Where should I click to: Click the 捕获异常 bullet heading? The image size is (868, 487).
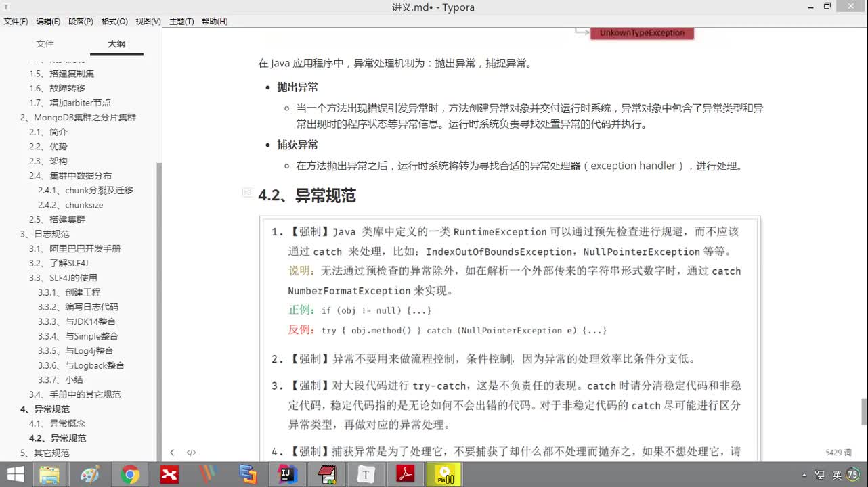(x=297, y=145)
